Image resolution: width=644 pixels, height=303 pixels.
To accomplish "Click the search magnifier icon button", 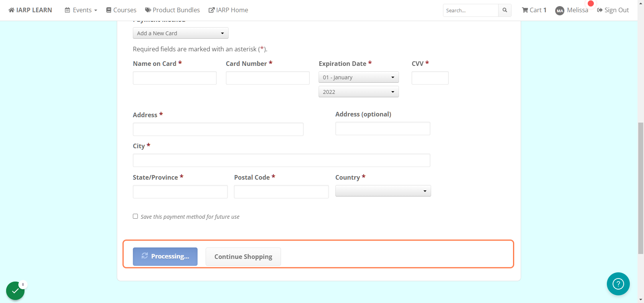I will [505, 10].
